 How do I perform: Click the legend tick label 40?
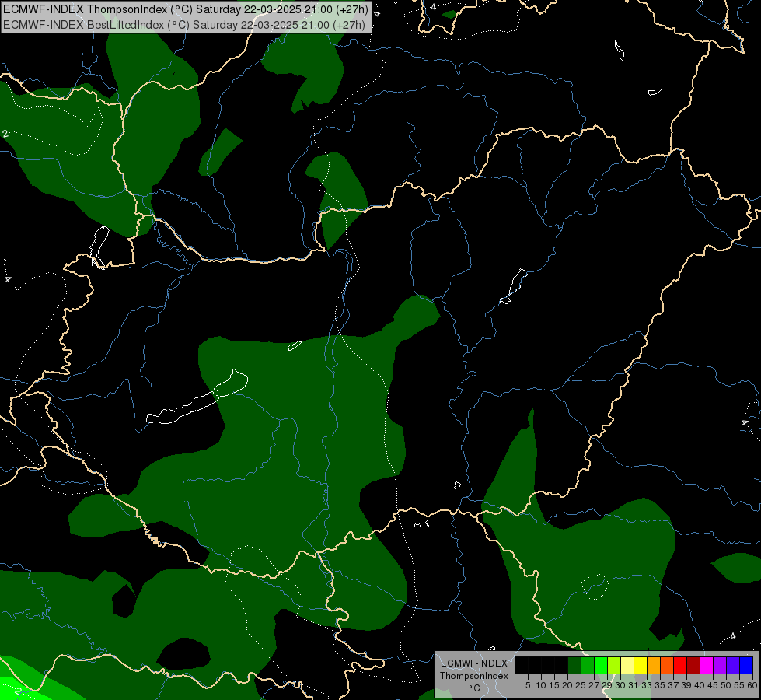(x=700, y=685)
